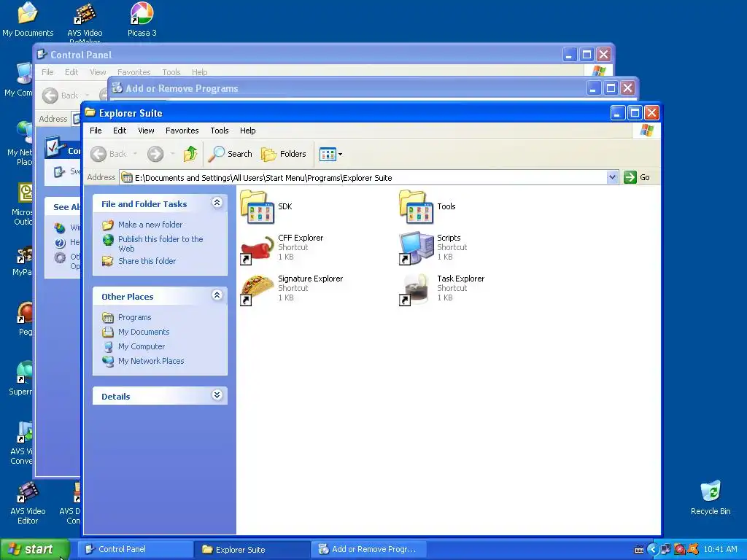This screenshot has height=560, width=747.
Task: Click the Forward arrow in Explorer Suite
Action: [155, 154]
